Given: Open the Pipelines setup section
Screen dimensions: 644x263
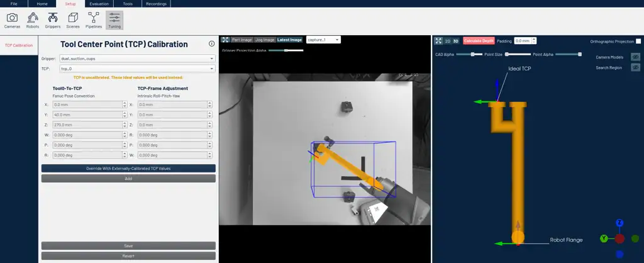Looking at the screenshot, I should [93, 20].
